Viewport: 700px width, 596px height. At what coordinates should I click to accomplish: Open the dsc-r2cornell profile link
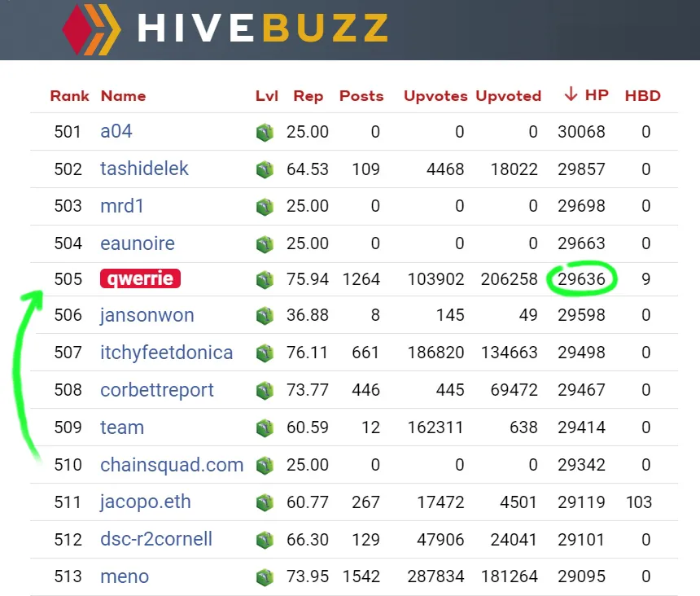pos(156,539)
